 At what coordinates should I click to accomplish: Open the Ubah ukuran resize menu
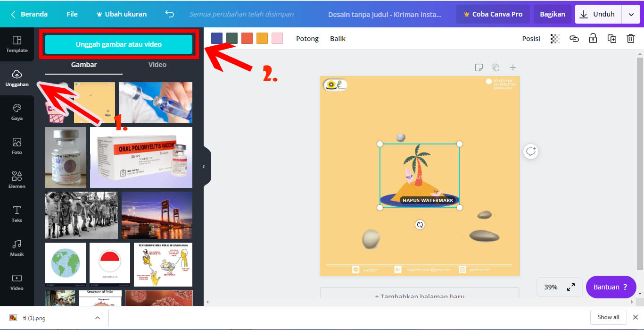pyautogui.click(x=122, y=14)
